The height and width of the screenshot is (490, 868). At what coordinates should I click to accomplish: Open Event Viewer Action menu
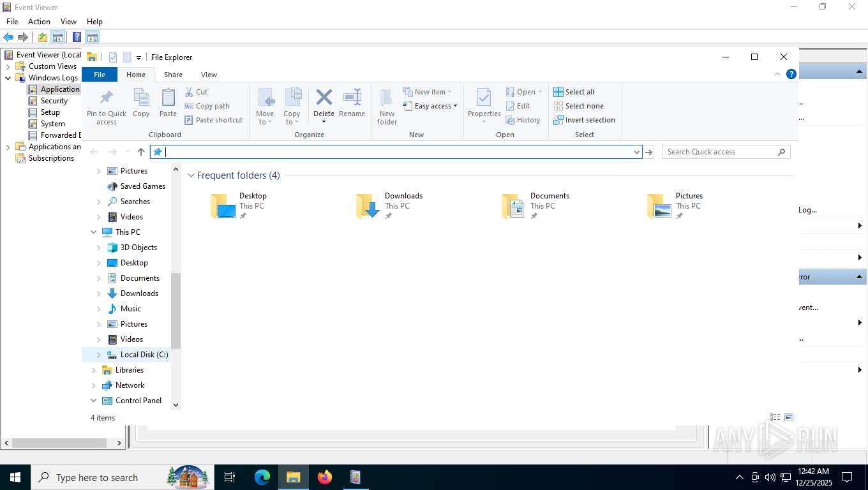click(39, 22)
